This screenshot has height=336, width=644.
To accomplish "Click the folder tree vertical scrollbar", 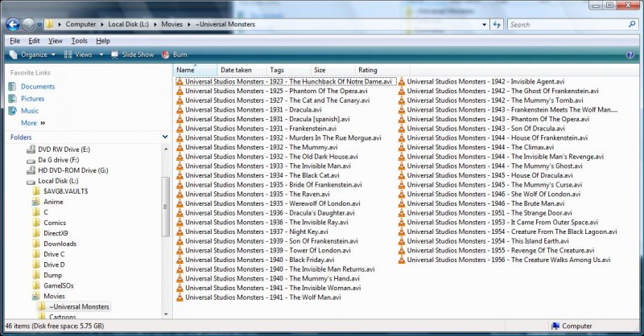I will (x=166, y=207).
